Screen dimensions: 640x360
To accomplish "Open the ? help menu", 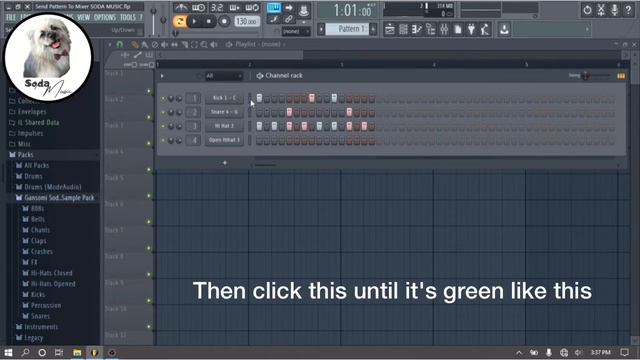I will click(141, 17).
